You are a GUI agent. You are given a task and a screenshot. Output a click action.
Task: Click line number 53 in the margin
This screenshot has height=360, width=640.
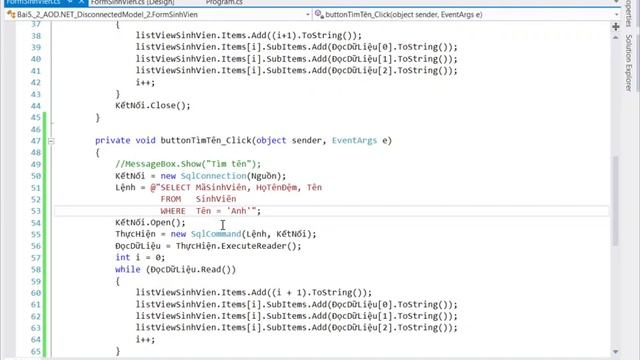pos(36,211)
